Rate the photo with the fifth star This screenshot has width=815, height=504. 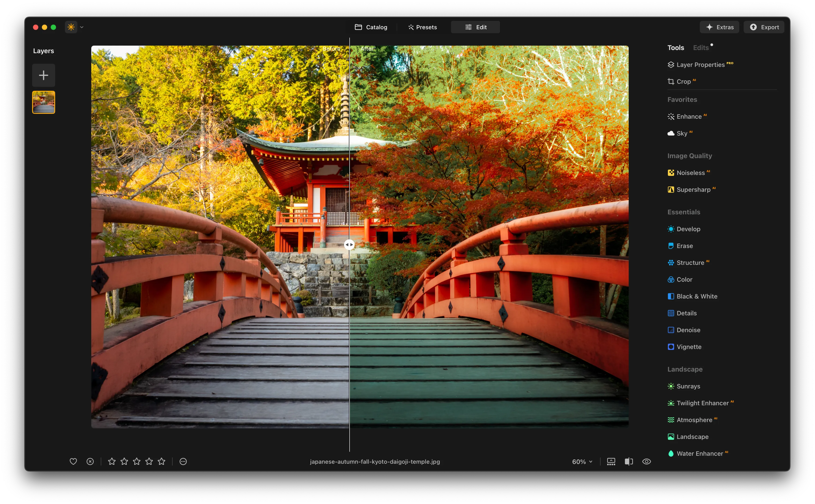tap(161, 461)
